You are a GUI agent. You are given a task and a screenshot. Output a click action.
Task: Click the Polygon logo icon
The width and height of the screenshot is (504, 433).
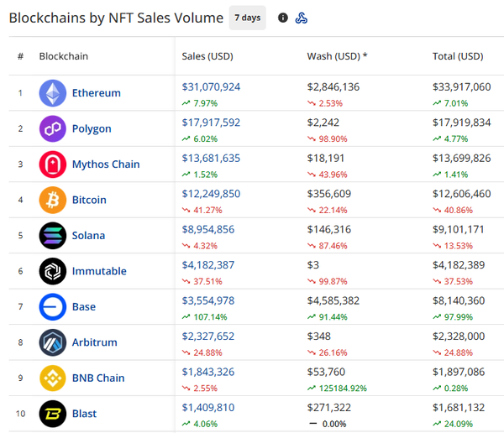(x=52, y=129)
